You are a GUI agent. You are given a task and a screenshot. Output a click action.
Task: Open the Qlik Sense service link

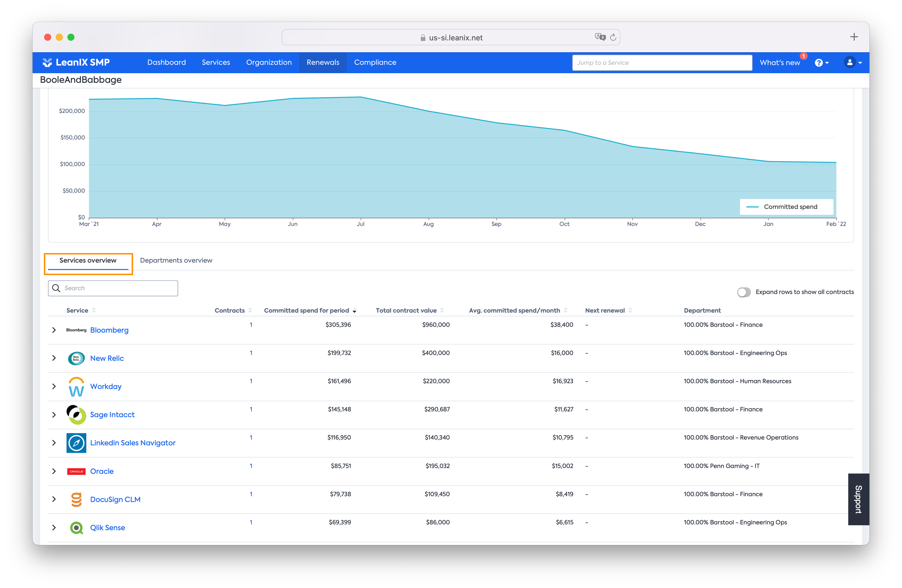click(107, 527)
